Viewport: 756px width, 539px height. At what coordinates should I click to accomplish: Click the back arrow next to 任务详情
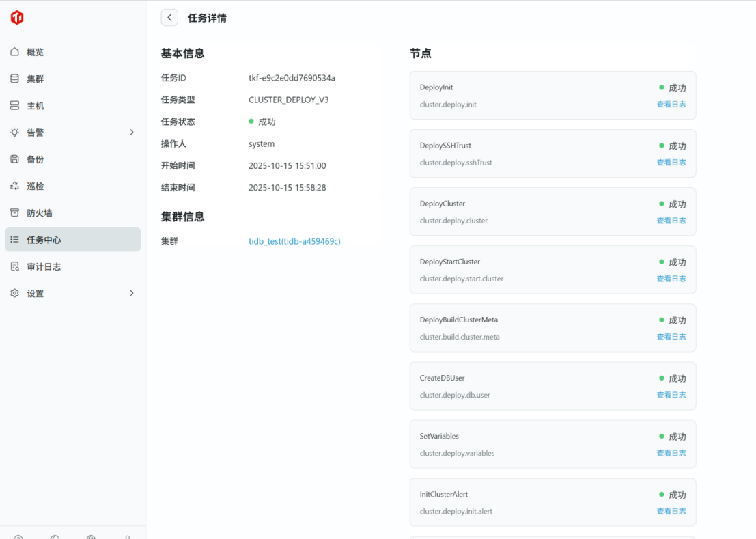169,18
